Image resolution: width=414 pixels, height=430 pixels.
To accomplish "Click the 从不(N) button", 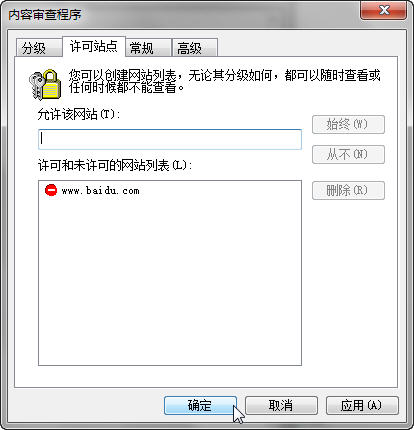I will coord(348,154).
